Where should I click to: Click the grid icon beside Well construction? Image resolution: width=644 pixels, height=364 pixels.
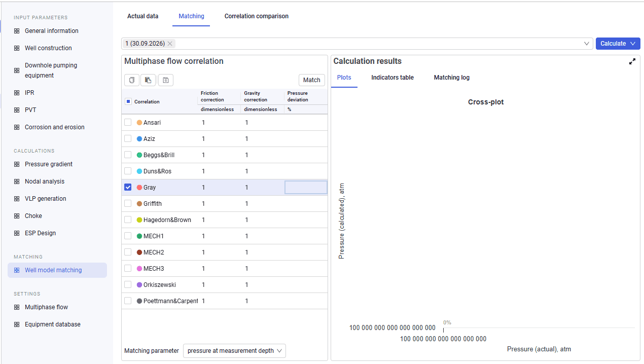tap(17, 48)
